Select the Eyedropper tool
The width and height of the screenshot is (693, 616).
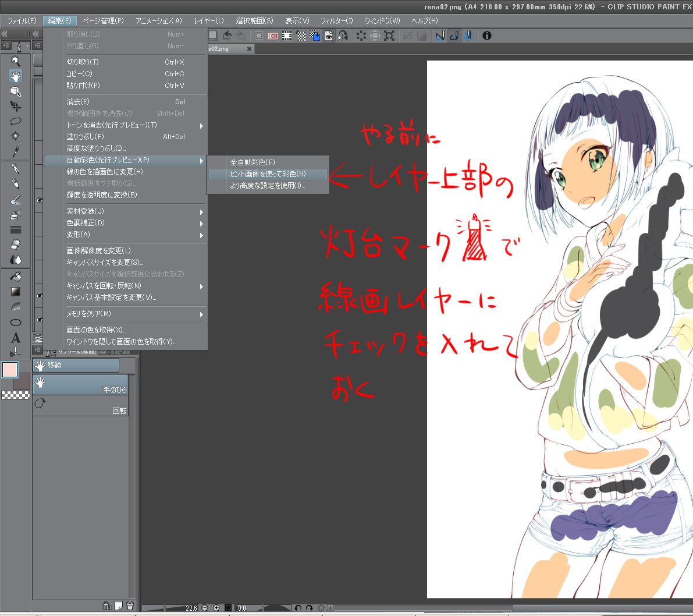(x=16, y=152)
